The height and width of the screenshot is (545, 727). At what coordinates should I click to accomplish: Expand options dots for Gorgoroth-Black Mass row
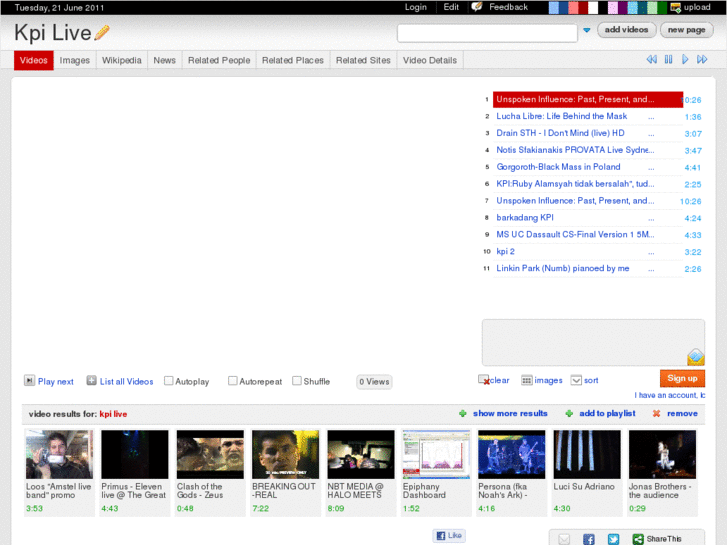click(x=651, y=168)
